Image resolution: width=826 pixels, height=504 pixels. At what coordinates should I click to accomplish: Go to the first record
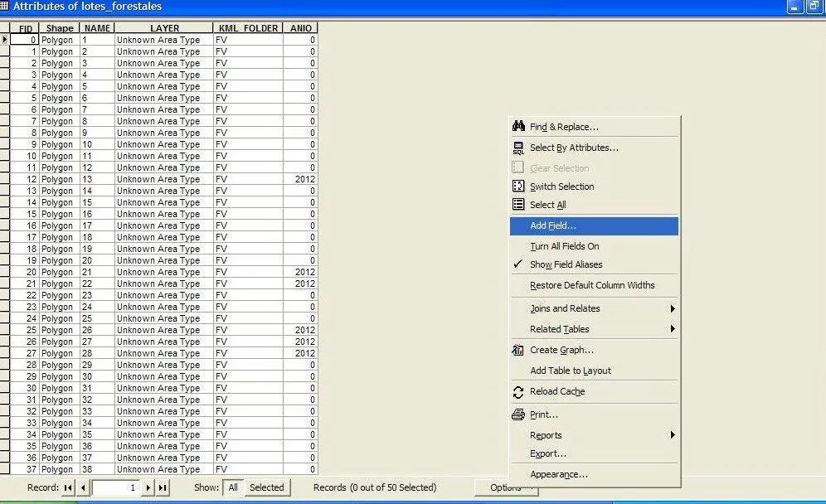(x=68, y=488)
